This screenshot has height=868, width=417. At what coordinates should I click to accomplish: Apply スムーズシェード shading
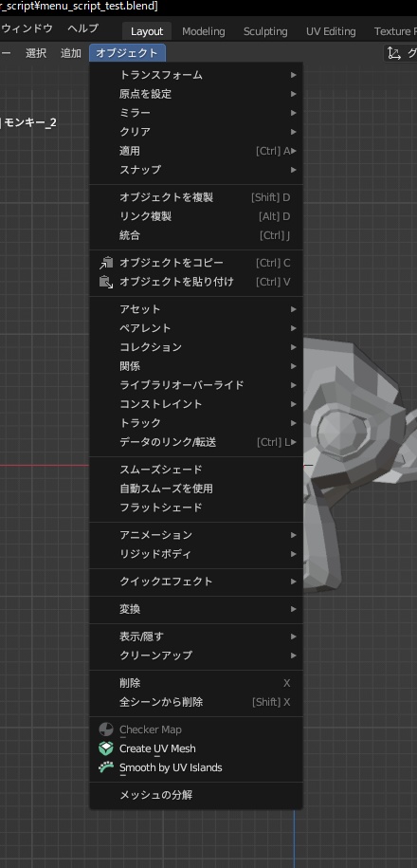pos(196,470)
